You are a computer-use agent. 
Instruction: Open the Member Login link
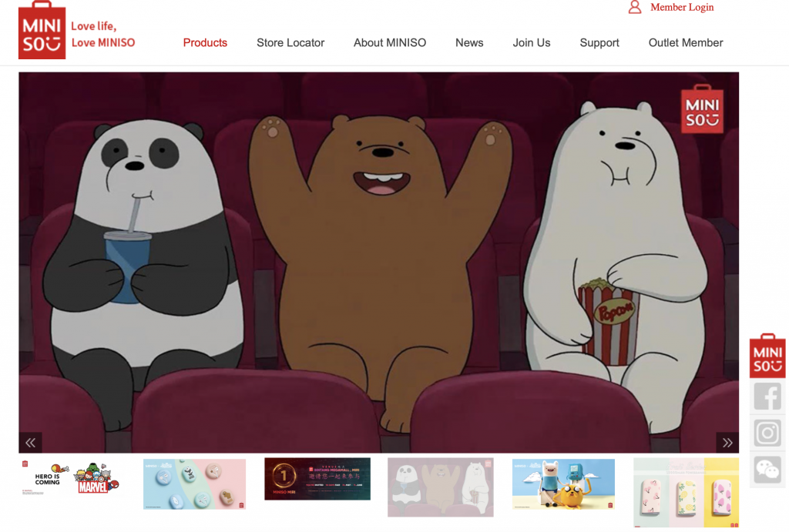pos(682,7)
